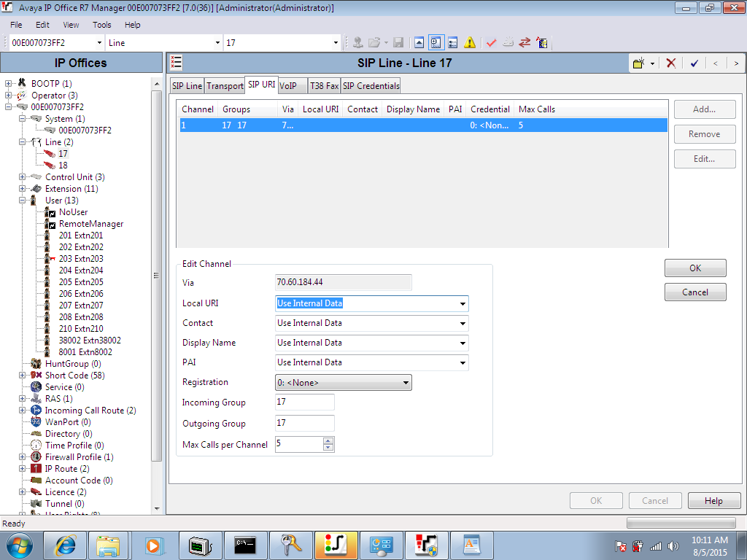Open Internet Explorer from the taskbar
Screen dimensions: 747x560
click(65, 545)
